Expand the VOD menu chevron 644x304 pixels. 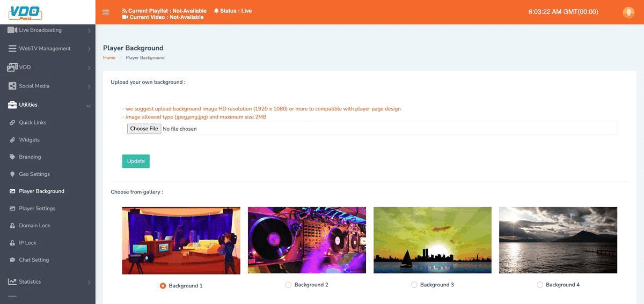click(x=89, y=68)
